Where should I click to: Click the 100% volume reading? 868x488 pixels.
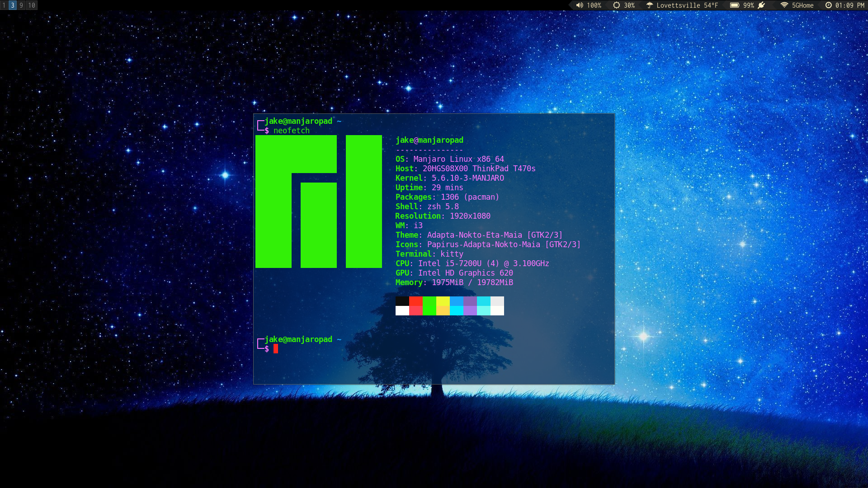(x=594, y=5)
